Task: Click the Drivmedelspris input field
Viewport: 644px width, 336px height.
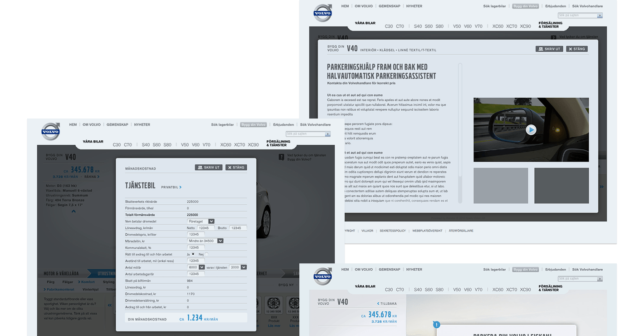Action: pos(196,234)
